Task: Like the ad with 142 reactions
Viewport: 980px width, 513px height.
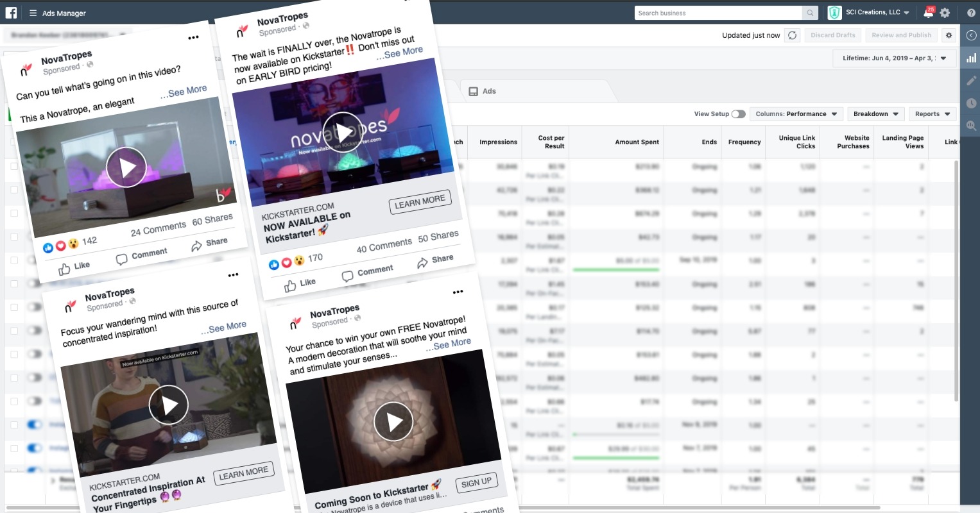Action: point(74,268)
